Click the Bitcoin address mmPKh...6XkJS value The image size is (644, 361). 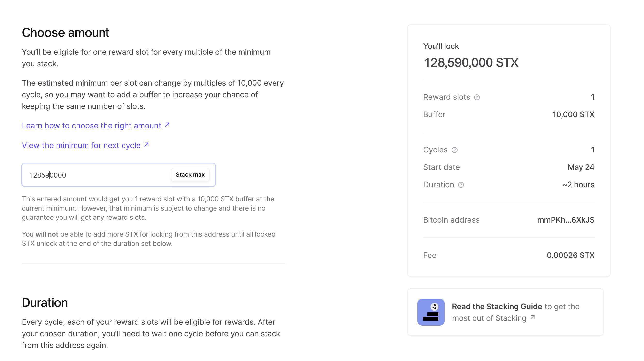pyautogui.click(x=566, y=220)
